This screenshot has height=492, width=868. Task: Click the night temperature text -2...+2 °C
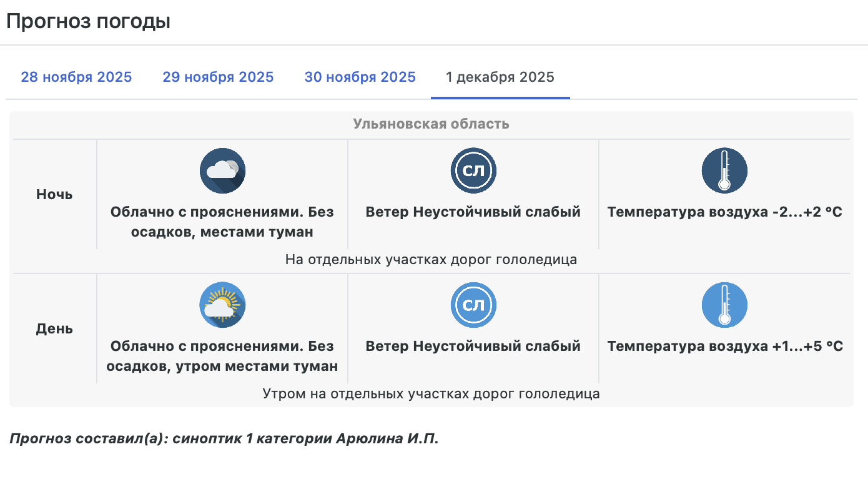[x=724, y=212]
